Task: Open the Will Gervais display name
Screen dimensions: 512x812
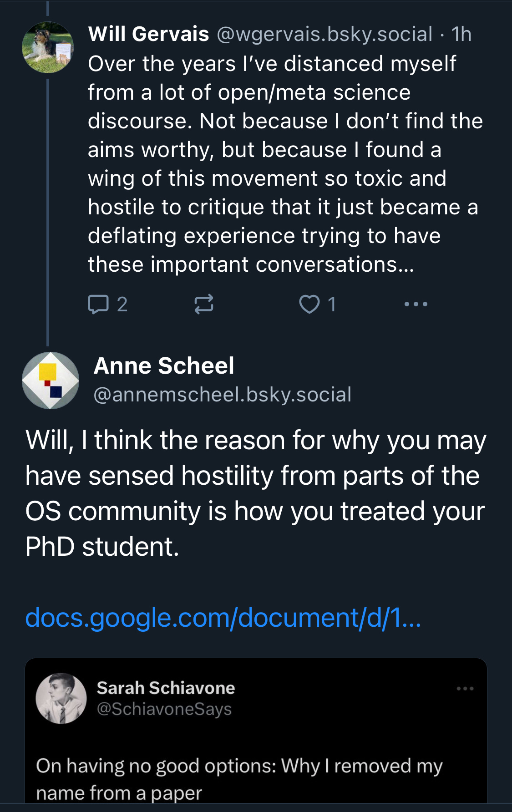Action: click(148, 34)
